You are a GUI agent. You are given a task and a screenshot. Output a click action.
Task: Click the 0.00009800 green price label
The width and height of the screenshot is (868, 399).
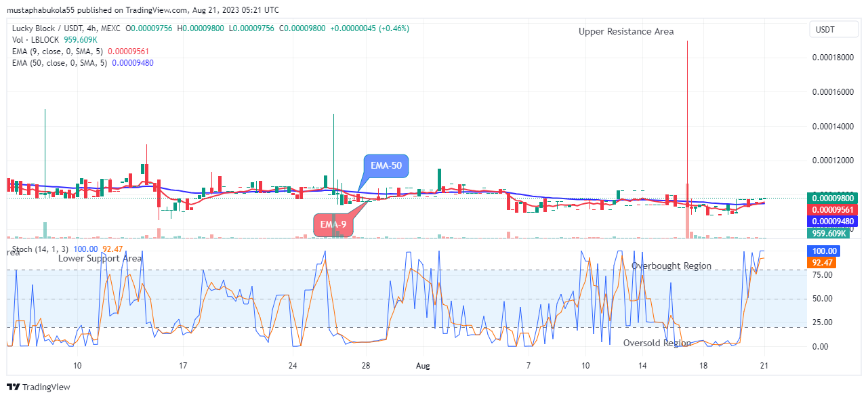pos(833,198)
